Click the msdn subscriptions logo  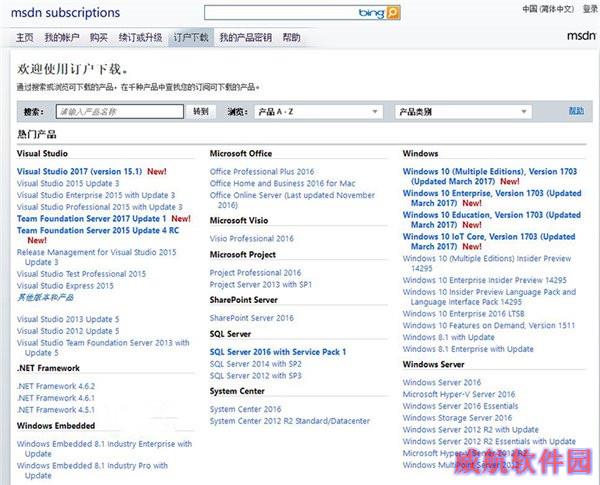pyautogui.click(x=65, y=13)
